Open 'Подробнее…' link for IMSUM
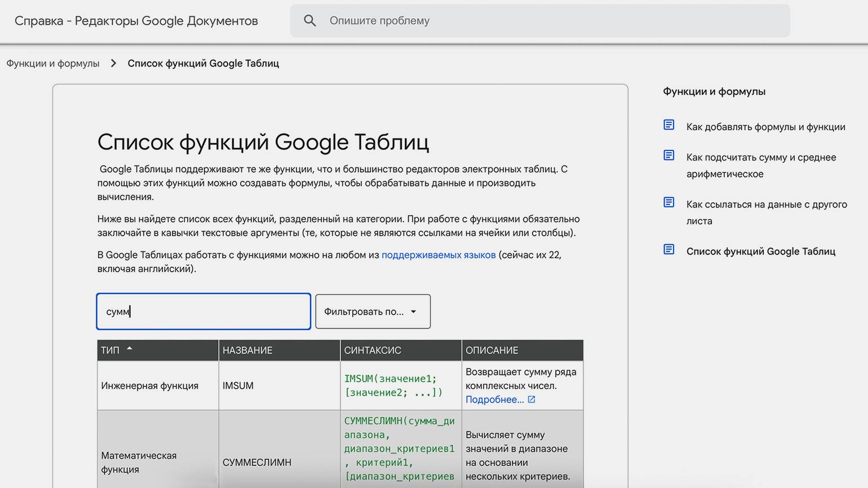 [x=494, y=400]
